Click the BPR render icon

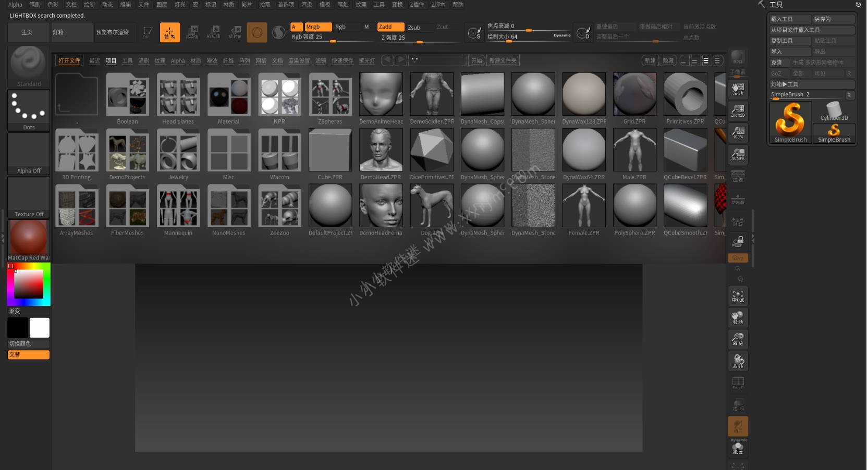coord(738,57)
